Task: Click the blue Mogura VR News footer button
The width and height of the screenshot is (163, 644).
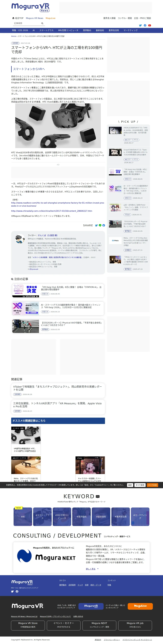Action: [x=91, y=606]
